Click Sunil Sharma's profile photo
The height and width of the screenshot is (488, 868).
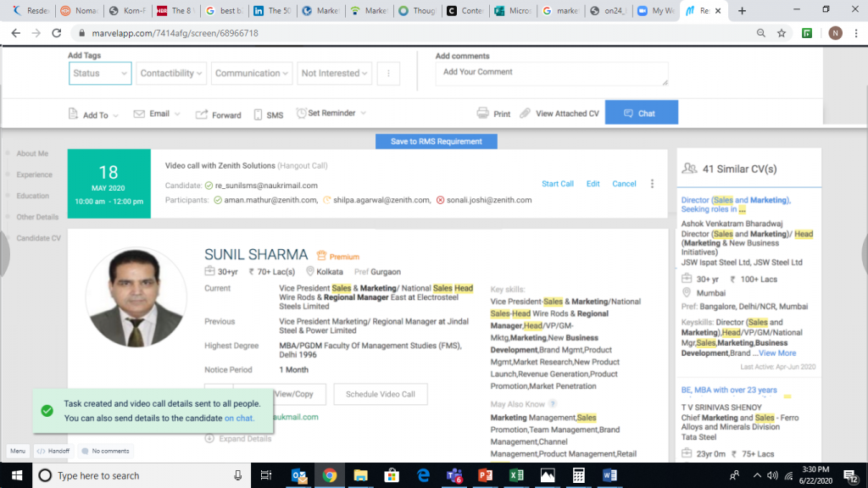[136, 297]
